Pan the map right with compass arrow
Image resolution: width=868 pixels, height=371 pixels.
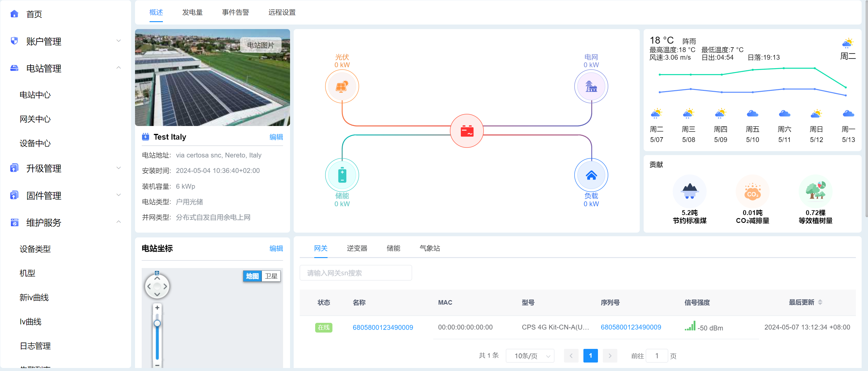click(x=165, y=287)
